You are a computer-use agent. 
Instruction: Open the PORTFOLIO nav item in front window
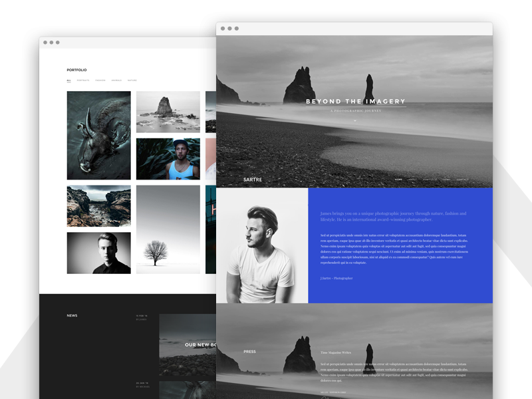430,180
